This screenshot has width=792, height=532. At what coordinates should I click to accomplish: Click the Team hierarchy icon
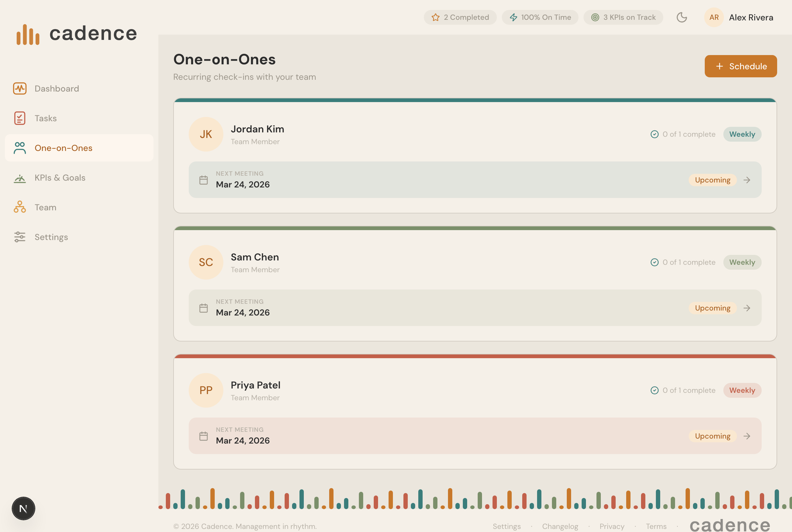(x=20, y=207)
